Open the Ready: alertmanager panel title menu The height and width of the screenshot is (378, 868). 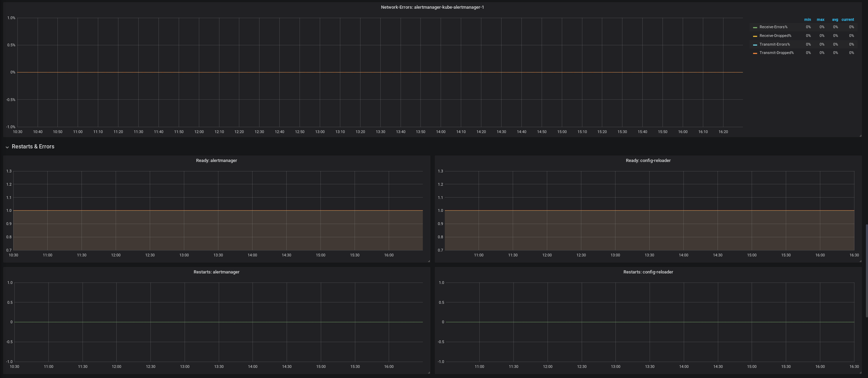click(x=216, y=161)
